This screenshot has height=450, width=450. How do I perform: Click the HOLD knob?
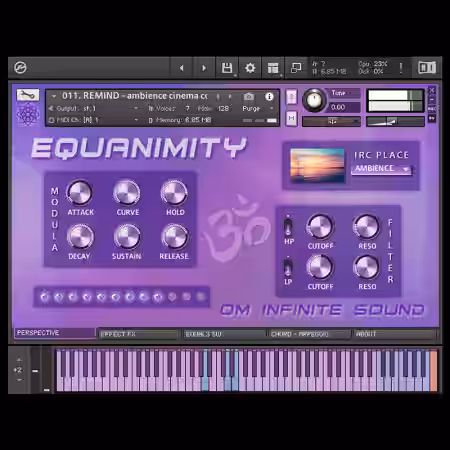click(x=174, y=193)
